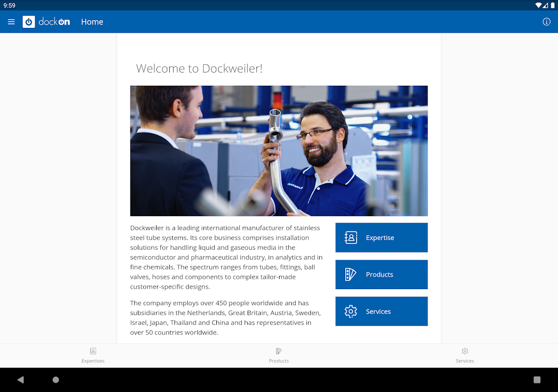The width and height of the screenshot is (558, 392).
Task: Open the blue Products button
Action: (x=381, y=274)
